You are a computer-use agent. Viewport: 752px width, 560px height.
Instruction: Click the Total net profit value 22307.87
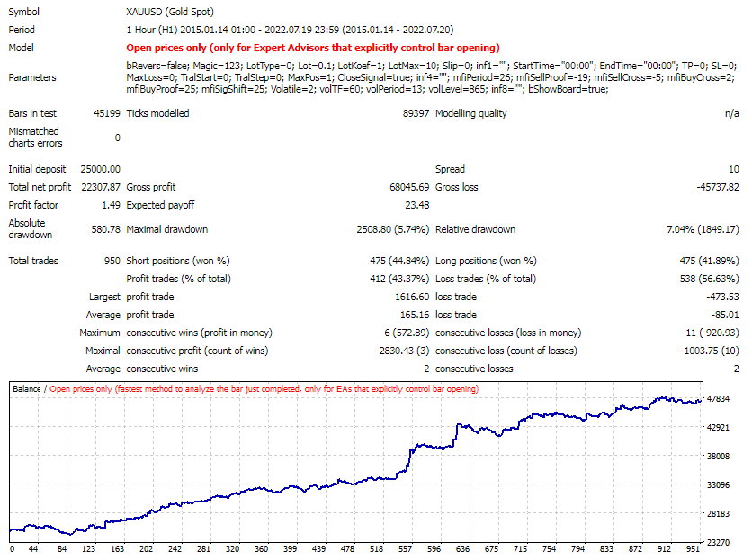[x=101, y=187]
